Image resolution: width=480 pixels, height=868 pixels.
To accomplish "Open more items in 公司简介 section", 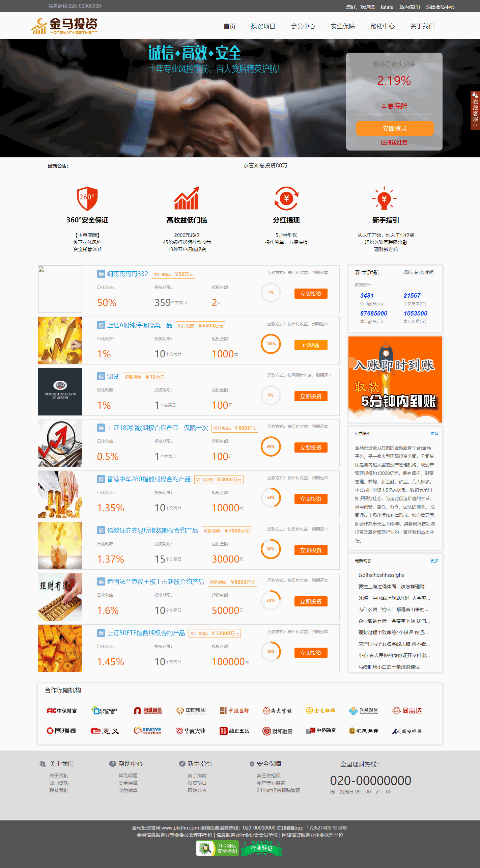I will click(434, 433).
